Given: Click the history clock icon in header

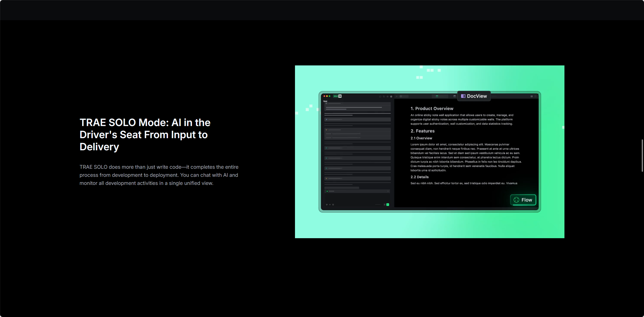Looking at the screenshot, I should [384, 96].
